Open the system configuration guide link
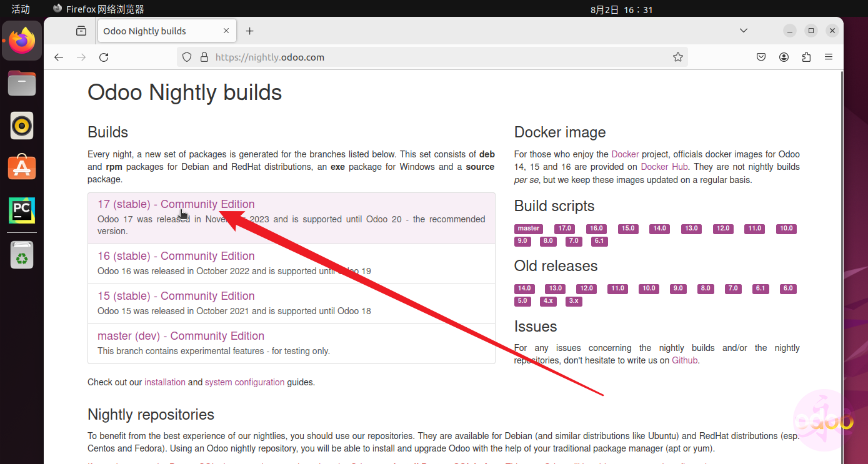 [x=244, y=382]
